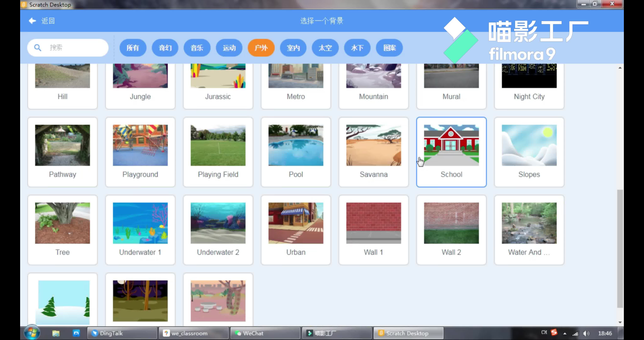The image size is (644, 340).
Task: Click the back arrow icon
Action: (x=32, y=21)
